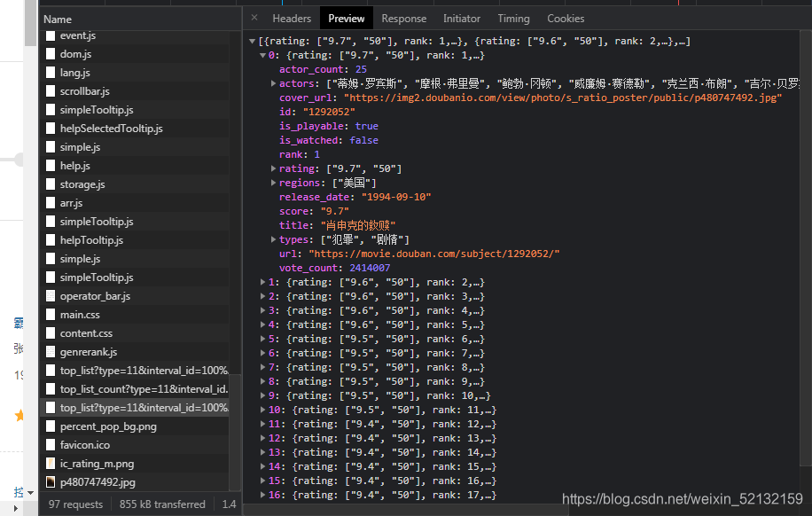Click the file icon beside main.css

(51, 315)
